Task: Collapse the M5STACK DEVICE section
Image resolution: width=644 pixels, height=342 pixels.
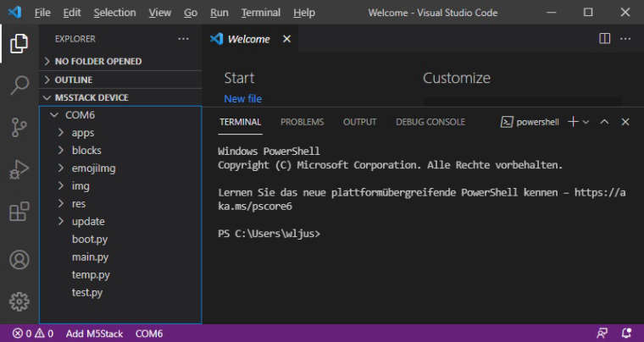Action: point(120,97)
